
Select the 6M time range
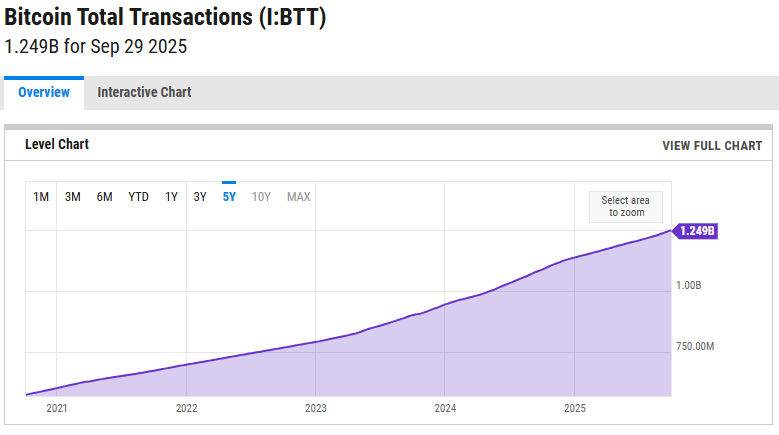point(104,197)
